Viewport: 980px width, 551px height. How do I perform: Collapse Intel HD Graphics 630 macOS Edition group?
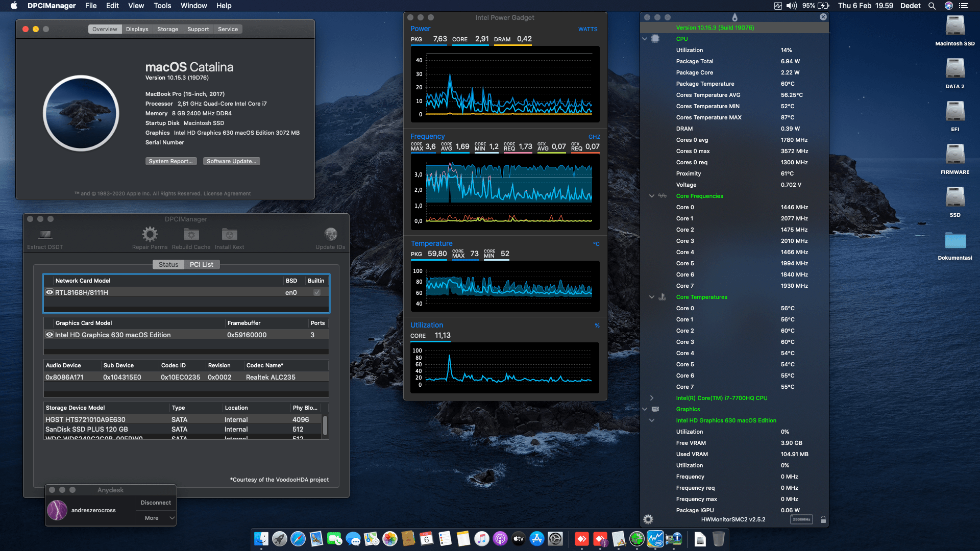tap(652, 420)
